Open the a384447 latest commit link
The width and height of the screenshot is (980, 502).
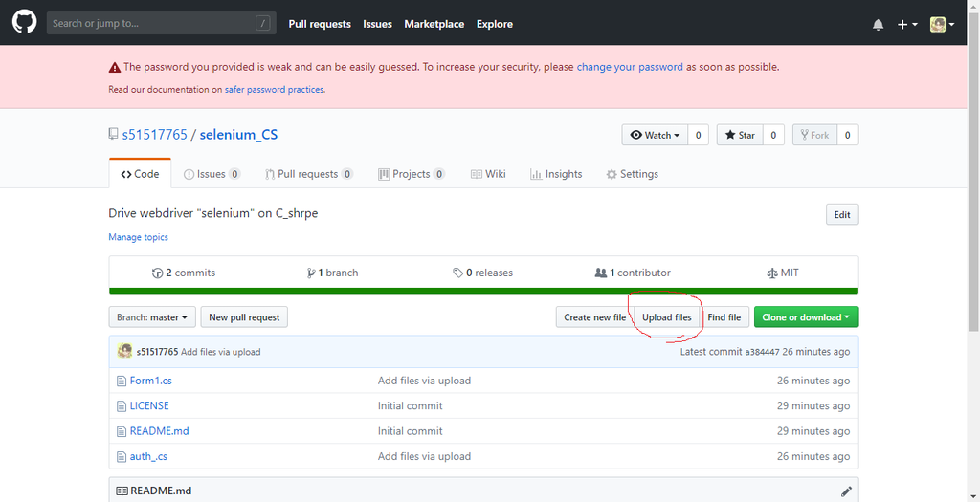762,352
